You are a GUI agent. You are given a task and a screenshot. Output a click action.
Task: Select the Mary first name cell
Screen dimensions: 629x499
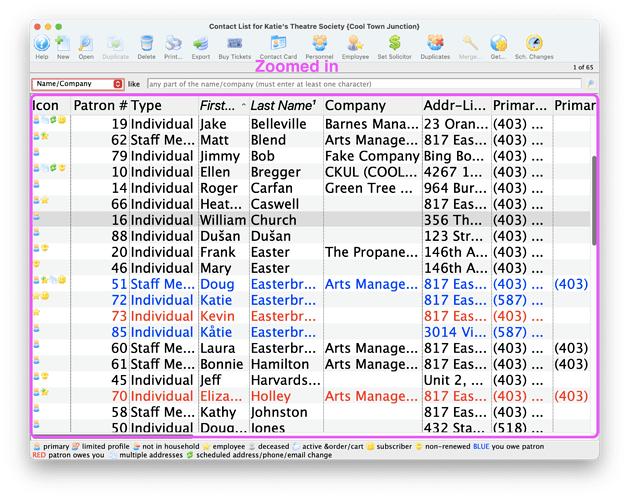pyautogui.click(x=224, y=268)
